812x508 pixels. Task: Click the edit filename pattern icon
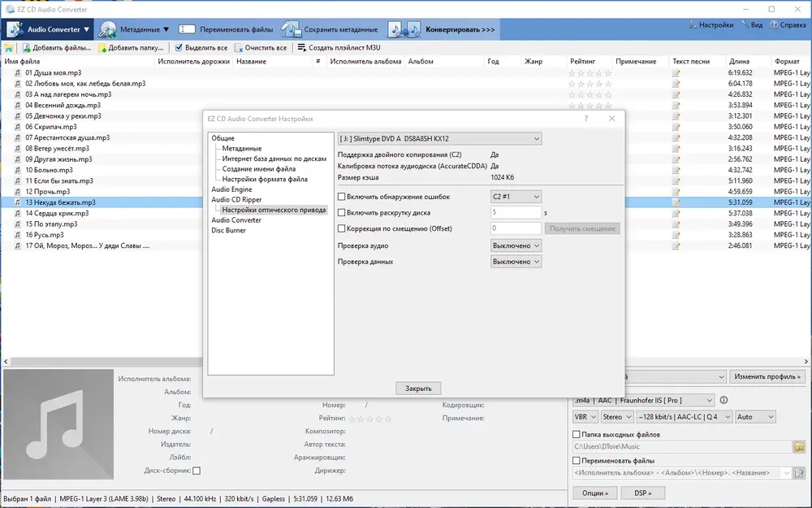click(x=799, y=473)
